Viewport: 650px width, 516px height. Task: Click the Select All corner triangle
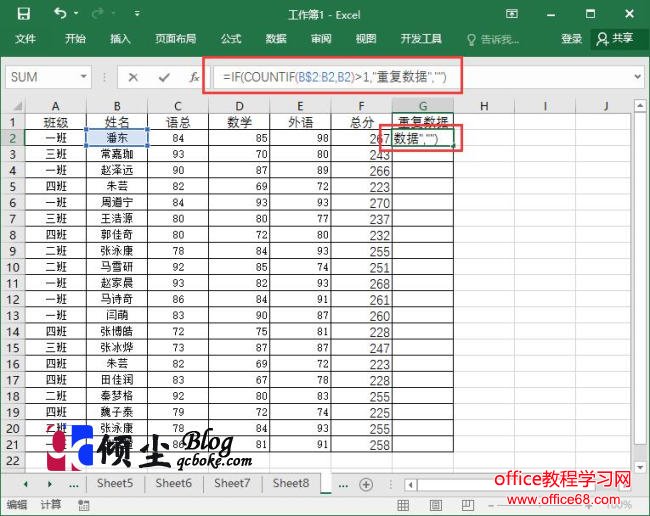pos(17,106)
